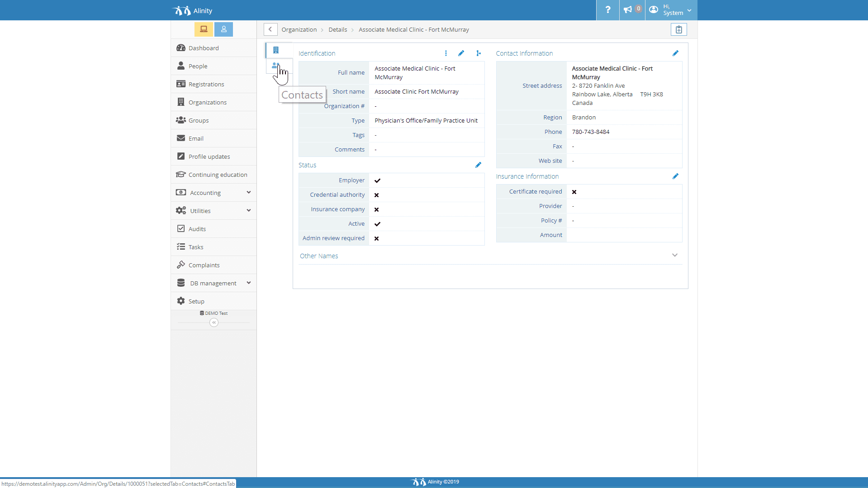Screen dimensions: 868x488
Task: Click the Certificate required X mark
Action: coord(574,192)
